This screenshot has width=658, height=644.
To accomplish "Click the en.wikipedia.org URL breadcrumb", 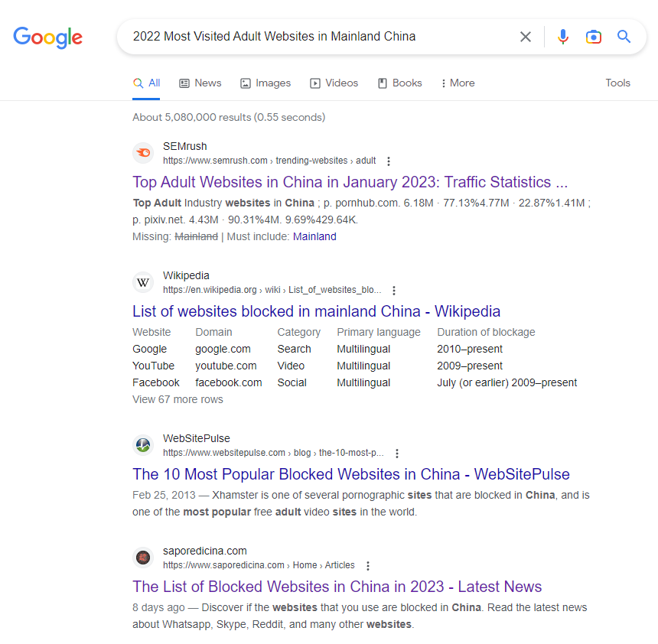I will 272,290.
